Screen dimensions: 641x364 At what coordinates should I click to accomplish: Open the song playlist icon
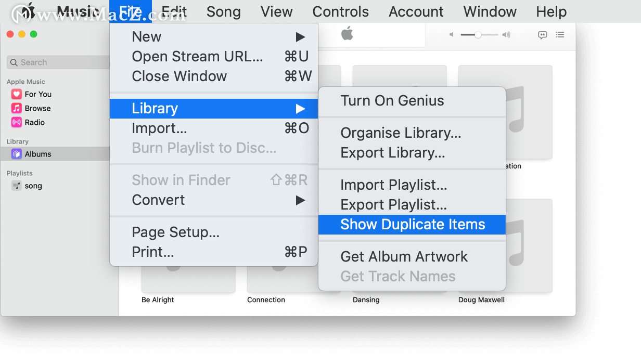[x=16, y=186]
